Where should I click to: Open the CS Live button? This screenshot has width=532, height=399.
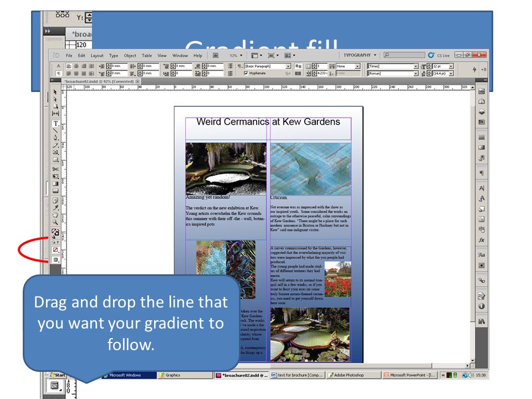439,55
